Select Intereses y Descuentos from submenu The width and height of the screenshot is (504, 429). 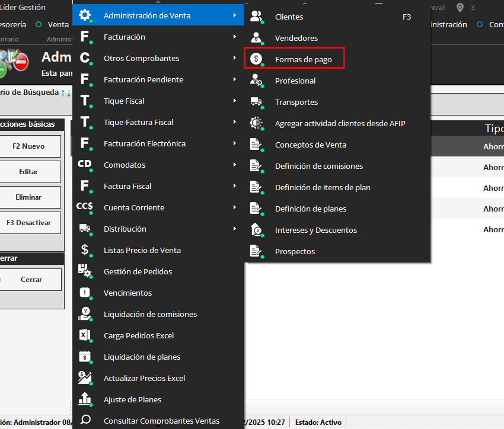coord(315,230)
